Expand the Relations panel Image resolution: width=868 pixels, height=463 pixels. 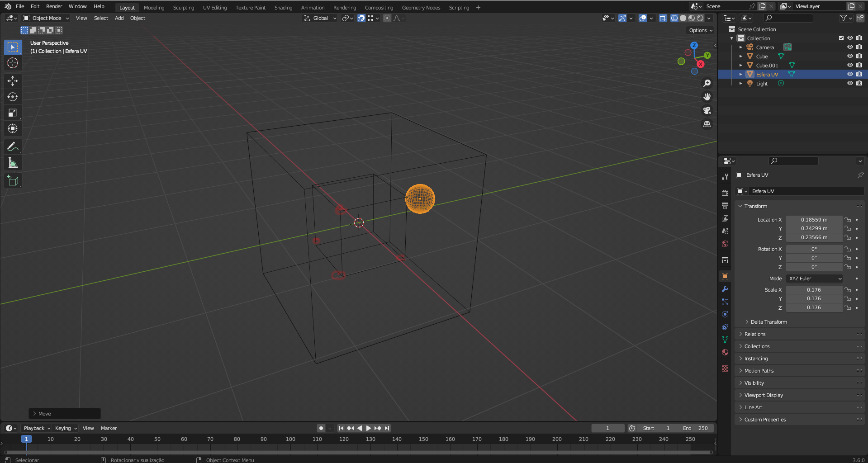755,334
